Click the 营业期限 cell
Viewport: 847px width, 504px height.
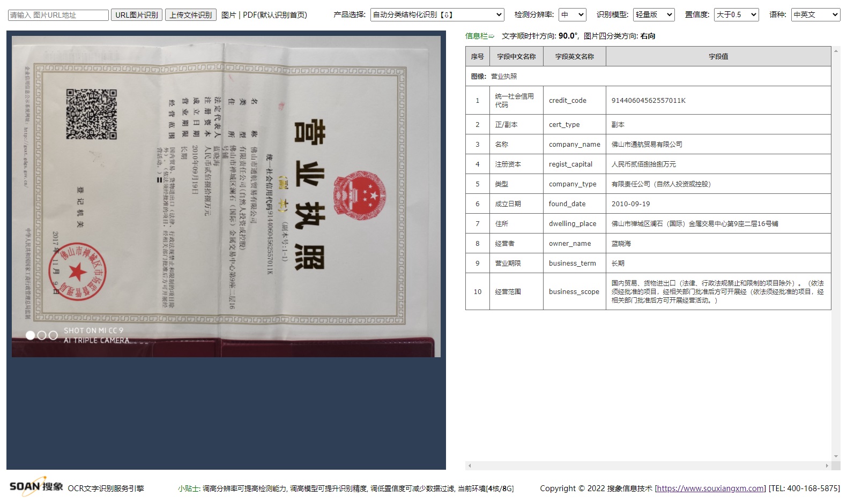click(516, 263)
